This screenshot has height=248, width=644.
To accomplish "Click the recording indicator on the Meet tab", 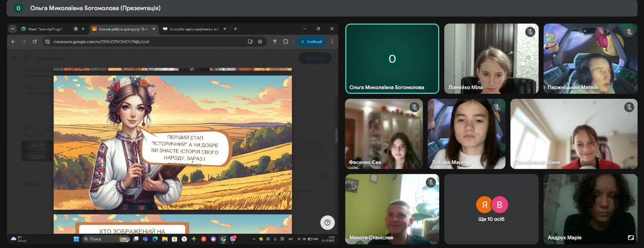I will [x=75, y=29].
